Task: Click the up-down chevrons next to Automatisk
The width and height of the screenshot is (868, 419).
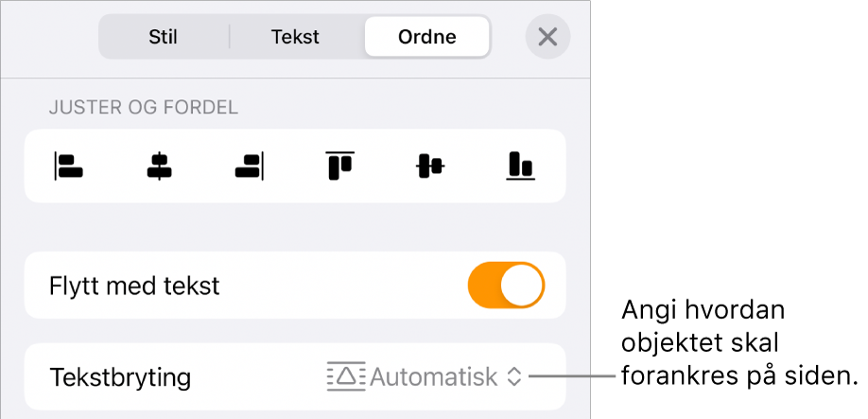Action: (x=514, y=377)
